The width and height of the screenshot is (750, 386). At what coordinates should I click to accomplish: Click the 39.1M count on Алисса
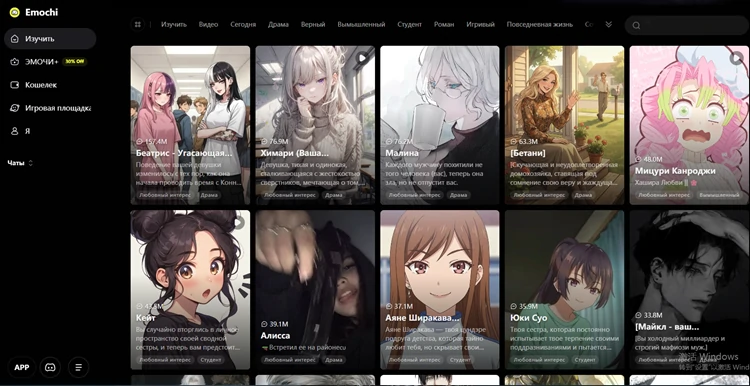coord(275,324)
